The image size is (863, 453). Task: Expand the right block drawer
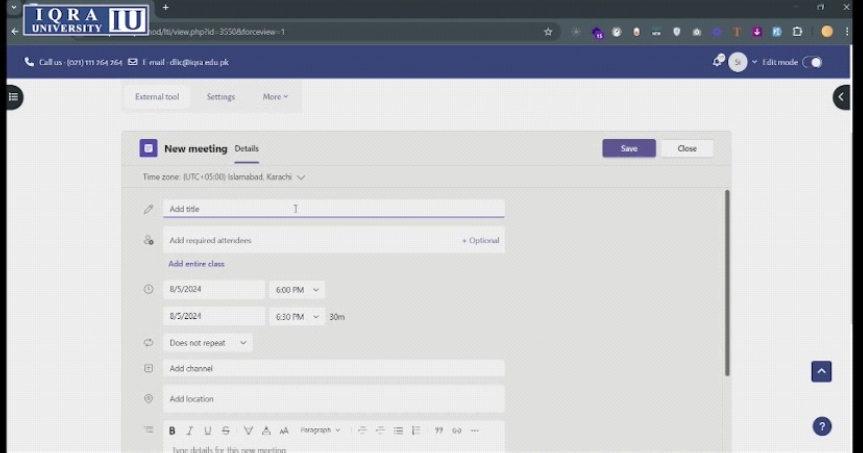tap(841, 97)
